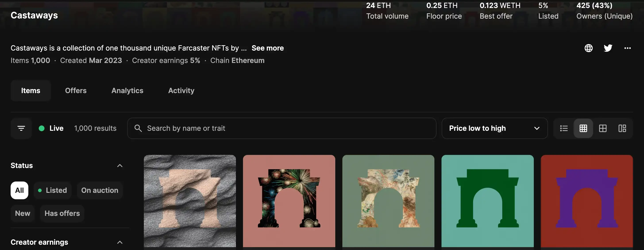644x250 pixels.
Task: Switch to the Activity tab
Action: (x=181, y=91)
